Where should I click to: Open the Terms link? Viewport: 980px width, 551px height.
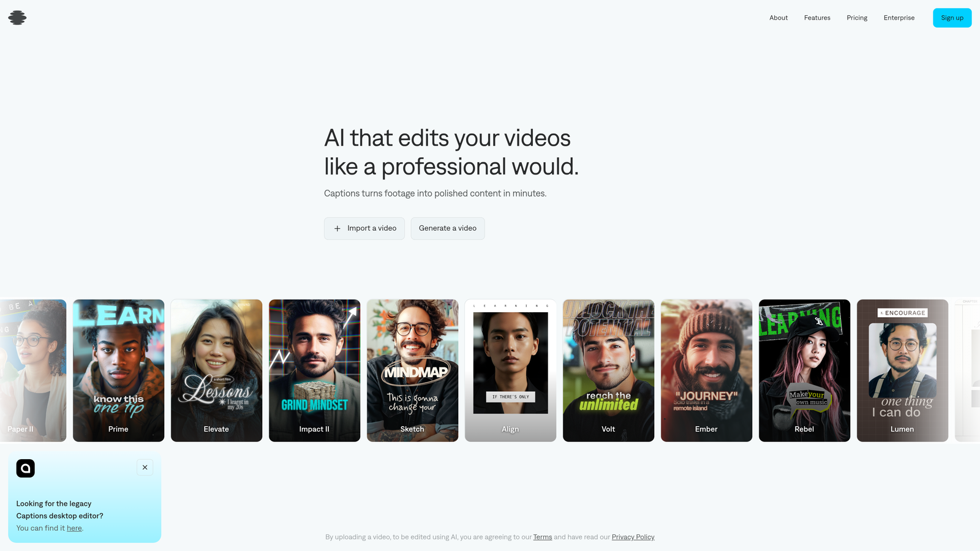[x=542, y=537]
